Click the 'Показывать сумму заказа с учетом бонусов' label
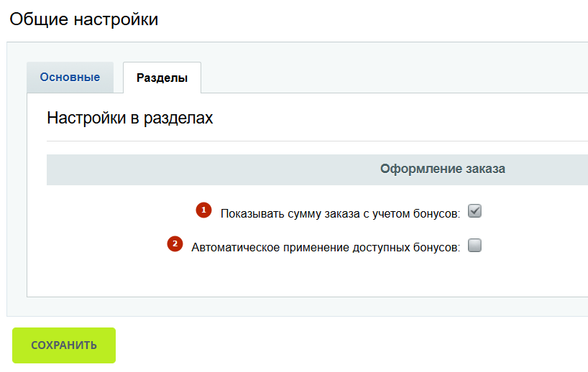The image size is (588, 372). (339, 213)
